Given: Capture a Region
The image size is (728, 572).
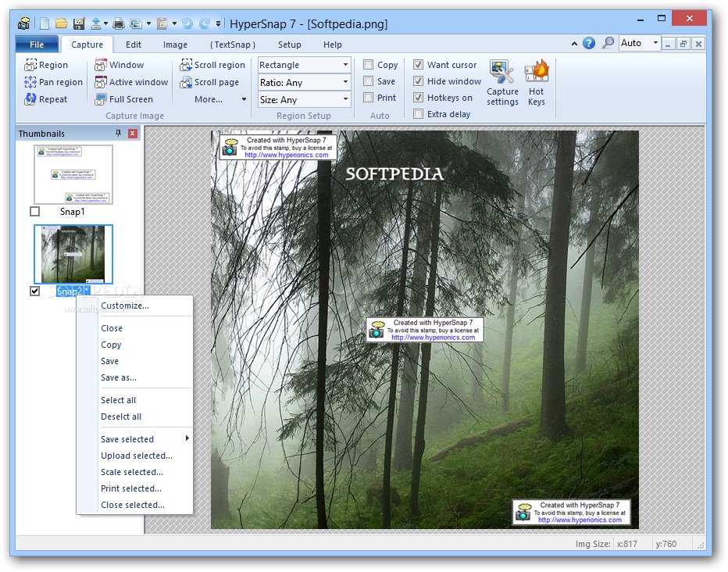Looking at the screenshot, I should [x=46, y=65].
